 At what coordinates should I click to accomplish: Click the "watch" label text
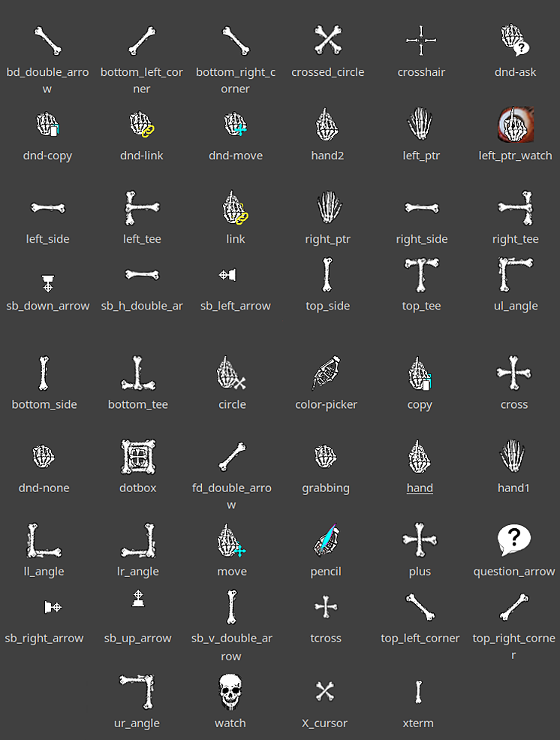click(x=230, y=723)
